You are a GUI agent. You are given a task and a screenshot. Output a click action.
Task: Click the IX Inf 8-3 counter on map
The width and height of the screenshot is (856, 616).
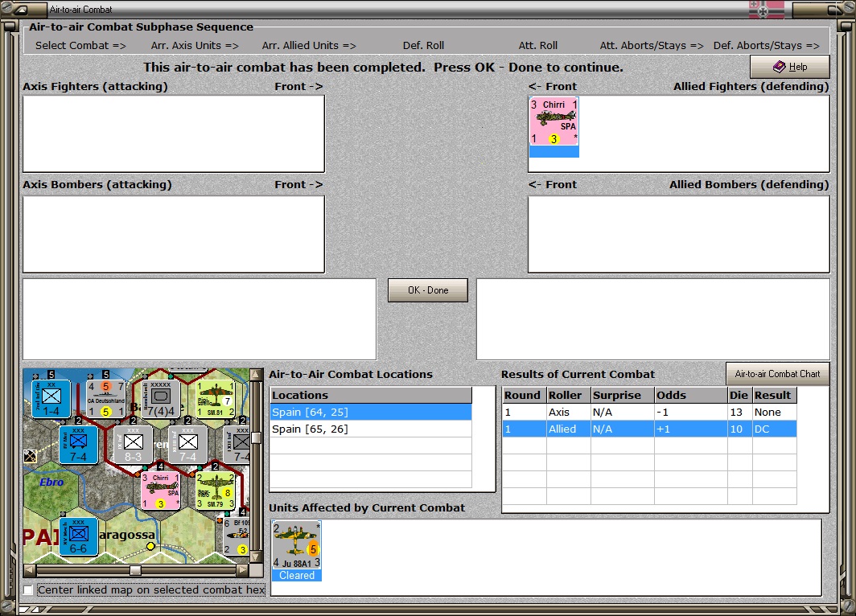(x=134, y=445)
